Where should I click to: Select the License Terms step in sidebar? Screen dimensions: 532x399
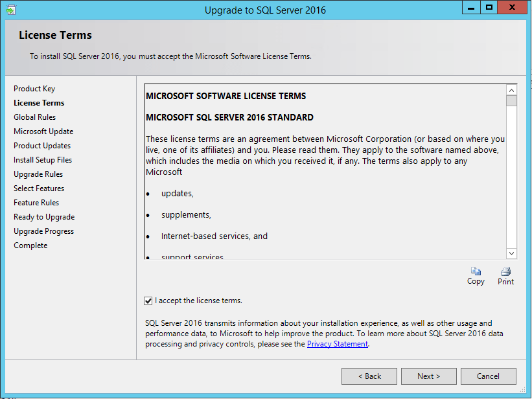(x=39, y=103)
